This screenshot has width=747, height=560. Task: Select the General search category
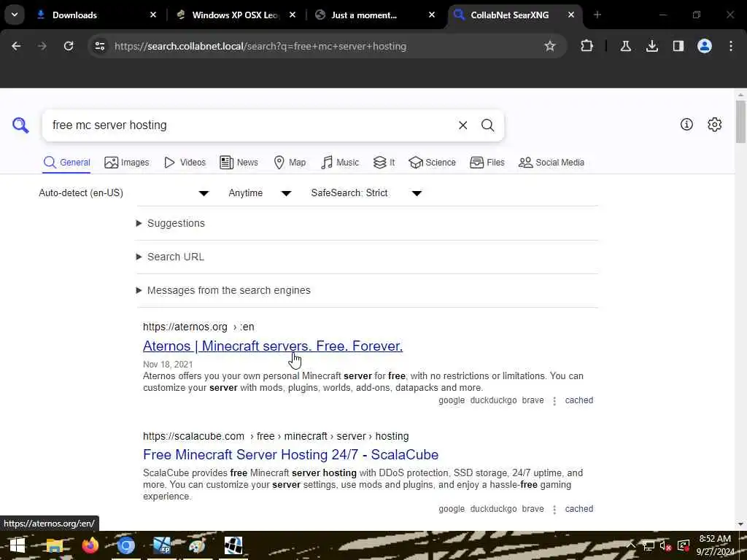click(66, 163)
